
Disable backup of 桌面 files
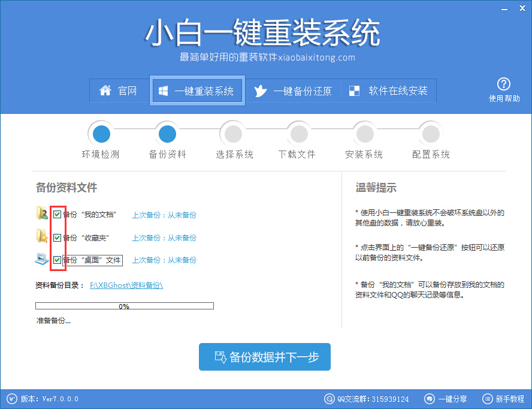click(57, 260)
